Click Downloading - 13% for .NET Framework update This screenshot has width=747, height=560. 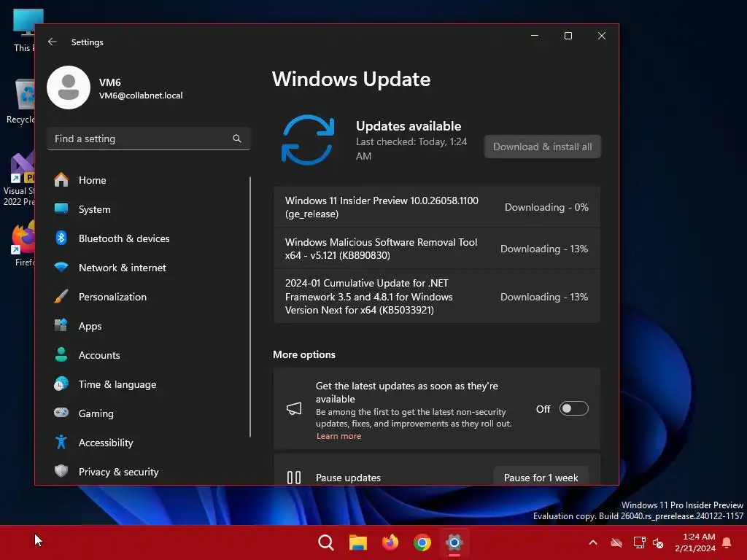click(x=544, y=297)
